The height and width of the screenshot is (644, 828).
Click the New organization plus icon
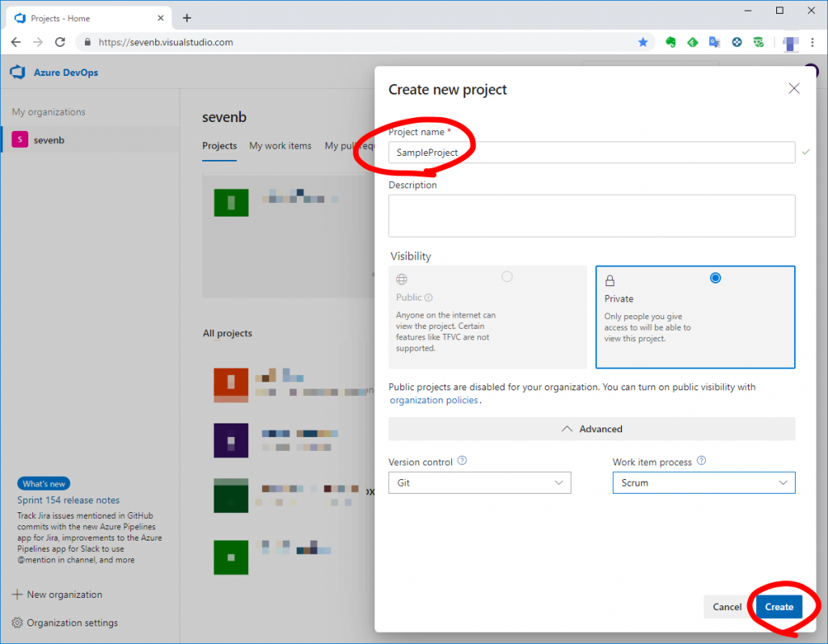17,595
